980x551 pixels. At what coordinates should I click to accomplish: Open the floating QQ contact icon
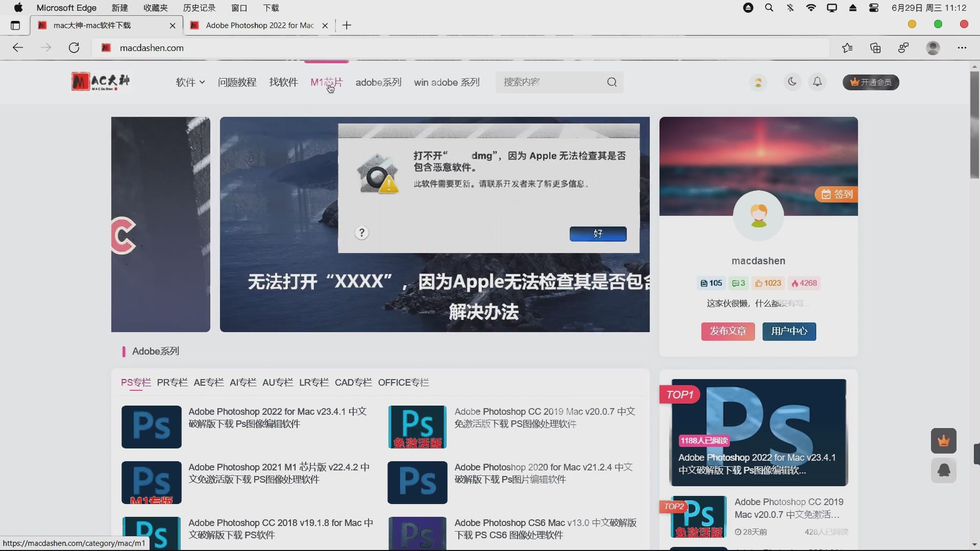944,470
